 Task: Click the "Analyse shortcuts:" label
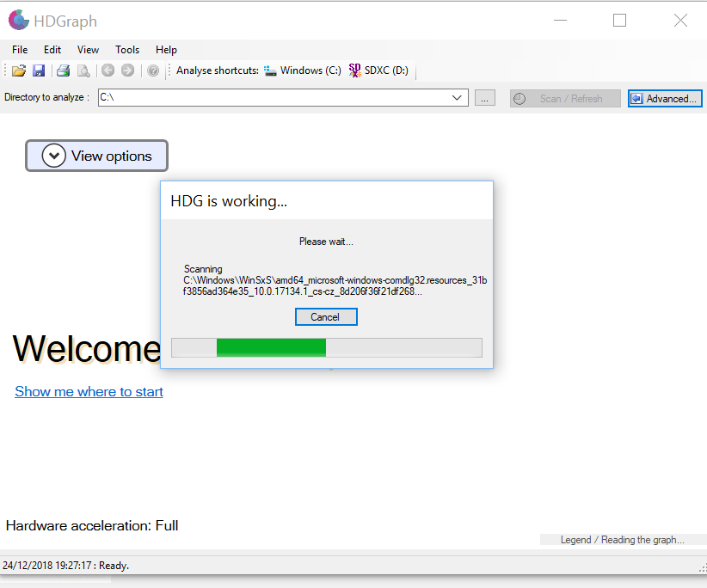click(x=218, y=70)
